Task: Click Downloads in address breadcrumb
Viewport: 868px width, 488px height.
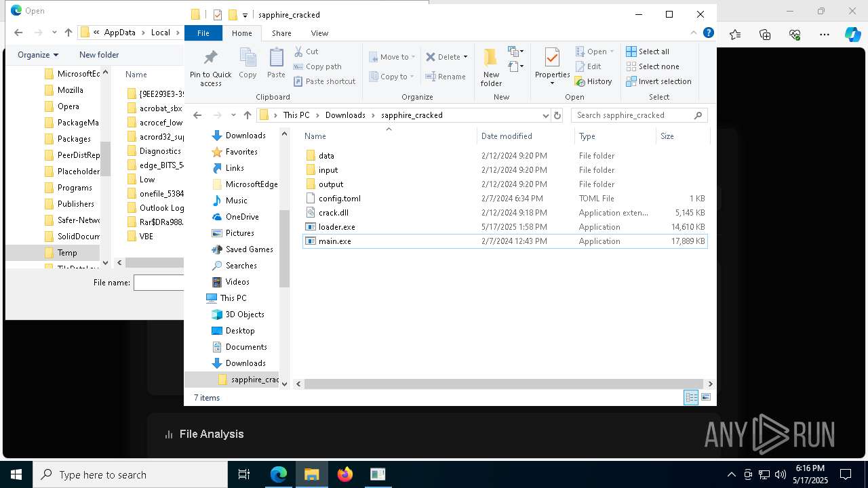Action: 345,115
